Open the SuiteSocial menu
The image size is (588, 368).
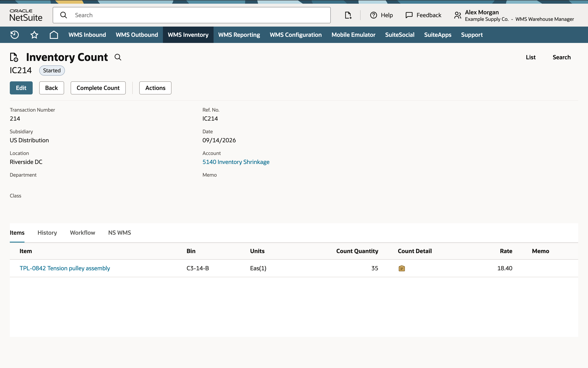(x=400, y=35)
